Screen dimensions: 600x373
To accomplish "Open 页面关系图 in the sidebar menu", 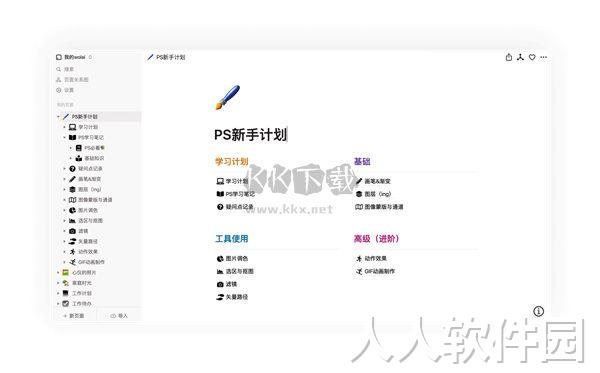I will (72, 80).
